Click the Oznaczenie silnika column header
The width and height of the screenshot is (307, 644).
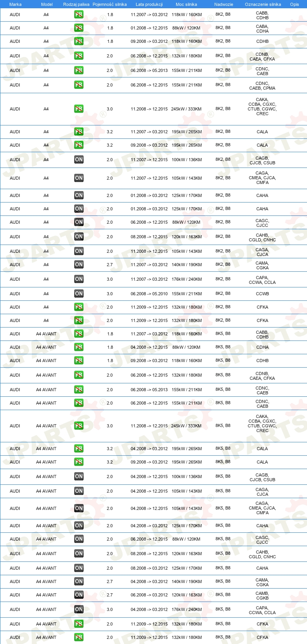pyautogui.click(x=263, y=4)
